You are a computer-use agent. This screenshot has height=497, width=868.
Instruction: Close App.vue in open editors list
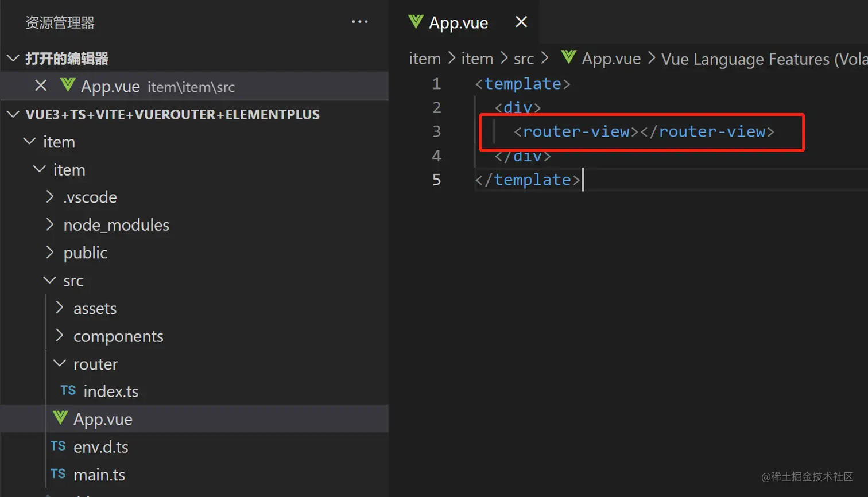pos(41,86)
